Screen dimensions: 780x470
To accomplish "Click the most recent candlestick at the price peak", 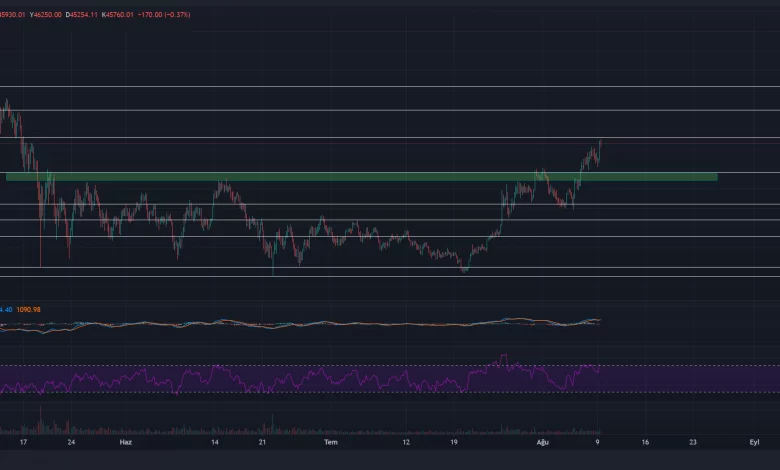I will (598, 147).
